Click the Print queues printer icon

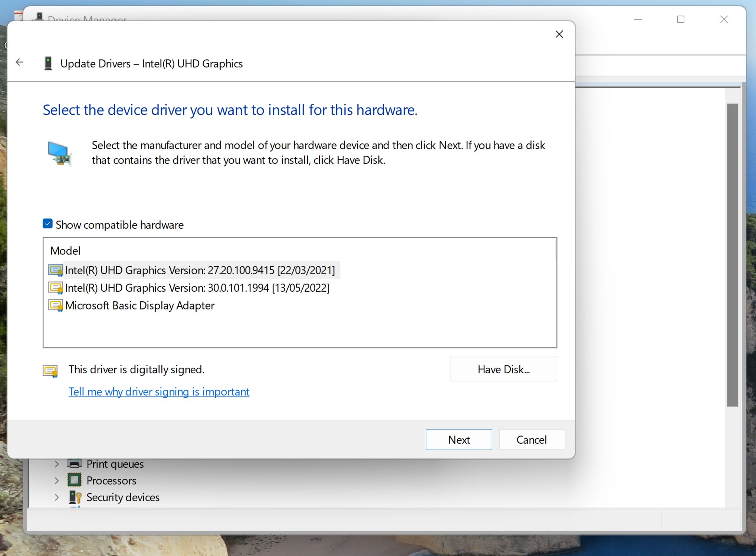pos(74,464)
